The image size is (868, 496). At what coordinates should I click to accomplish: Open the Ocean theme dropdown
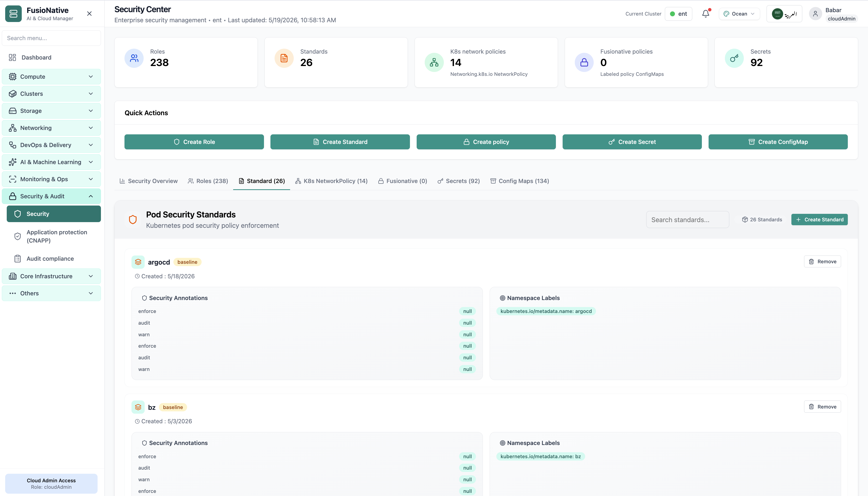point(739,14)
